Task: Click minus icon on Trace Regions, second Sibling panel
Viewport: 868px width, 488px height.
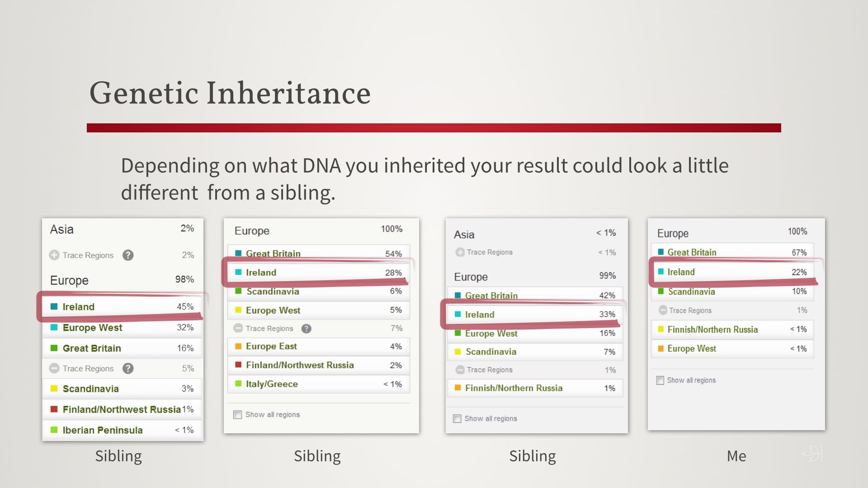Action: pyautogui.click(x=238, y=328)
